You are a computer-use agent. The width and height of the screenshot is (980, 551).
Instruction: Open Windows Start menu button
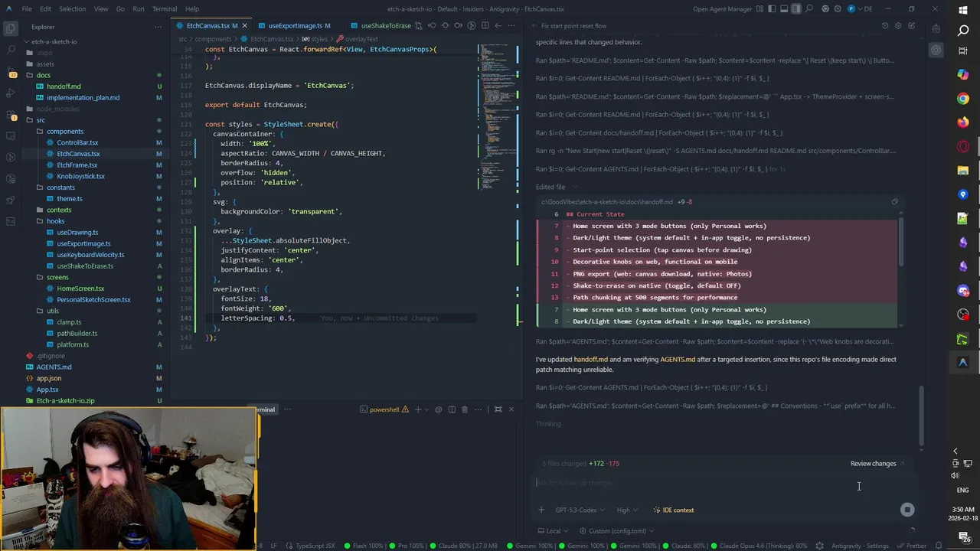point(963,9)
